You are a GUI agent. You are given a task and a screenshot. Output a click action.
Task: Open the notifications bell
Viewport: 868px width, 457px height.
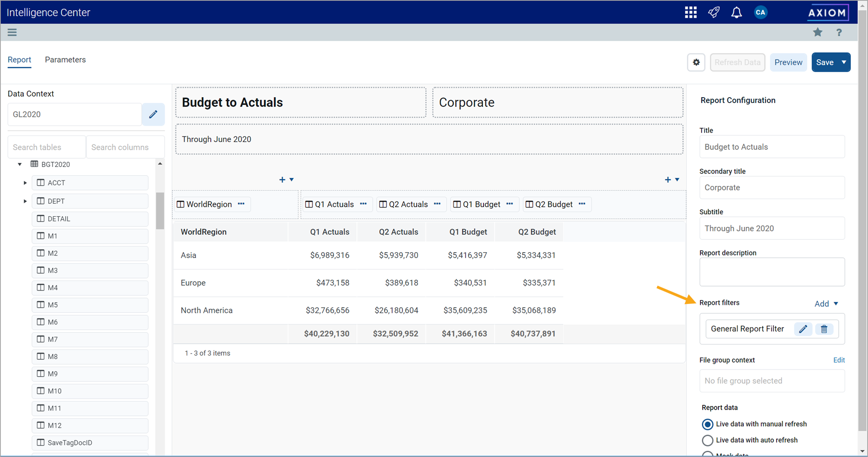(x=736, y=12)
